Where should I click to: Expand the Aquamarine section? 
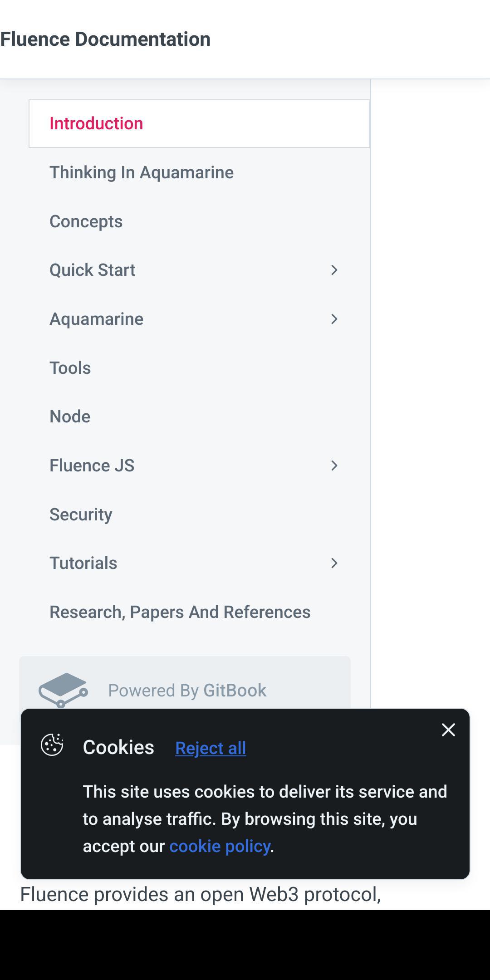334,319
